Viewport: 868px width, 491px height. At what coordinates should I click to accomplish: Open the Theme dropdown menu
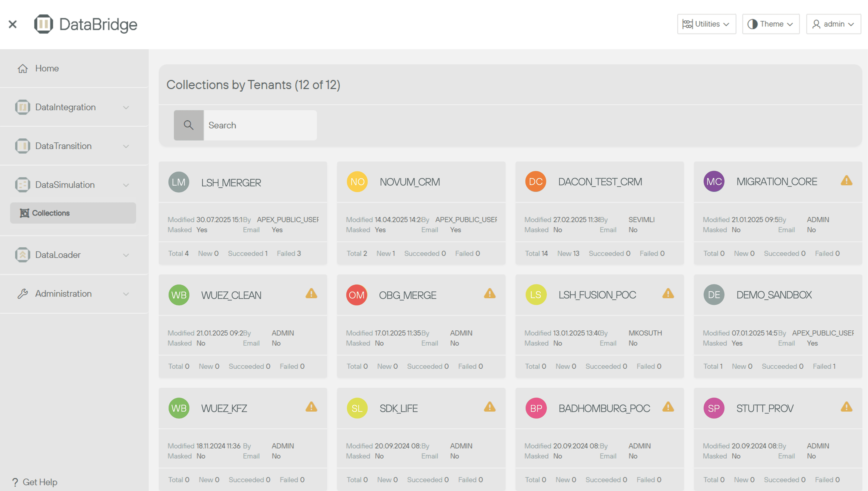pyautogui.click(x=770, y=24)
